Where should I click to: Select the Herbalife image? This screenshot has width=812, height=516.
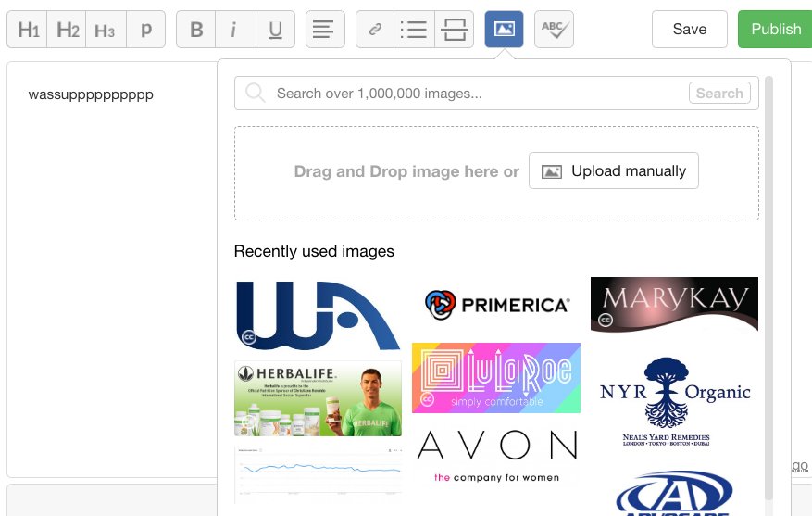318,399
